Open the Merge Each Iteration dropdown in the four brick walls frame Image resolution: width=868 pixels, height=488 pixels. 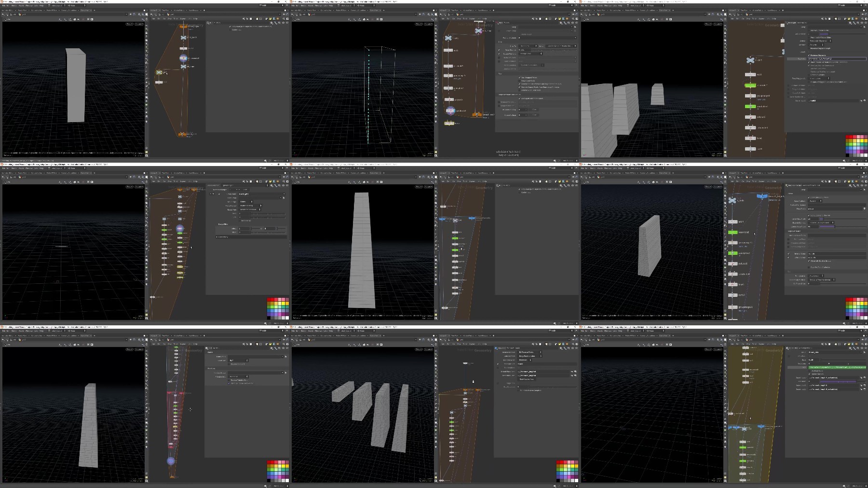pyautogui.click(x=530, y=356)
